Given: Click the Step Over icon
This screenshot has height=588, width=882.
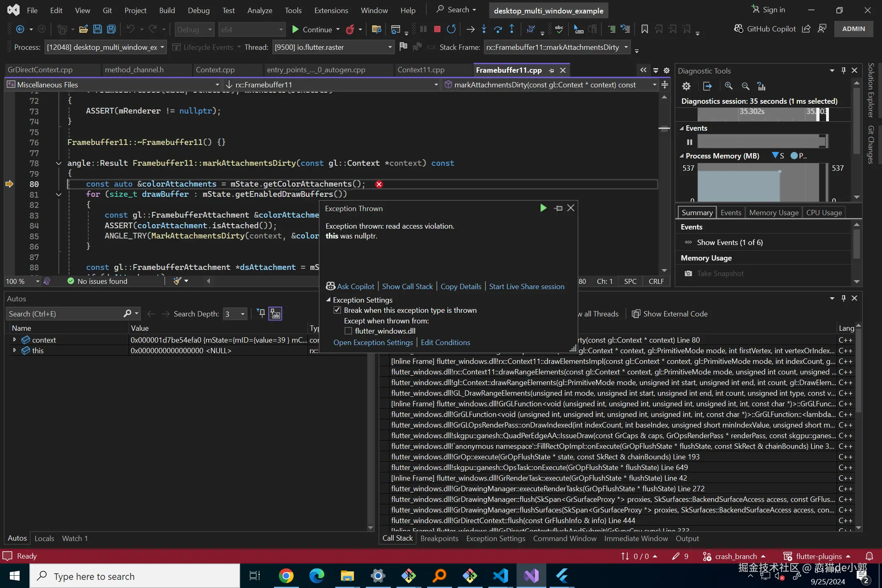Looking at the screenshot, I should click(498, 29).
